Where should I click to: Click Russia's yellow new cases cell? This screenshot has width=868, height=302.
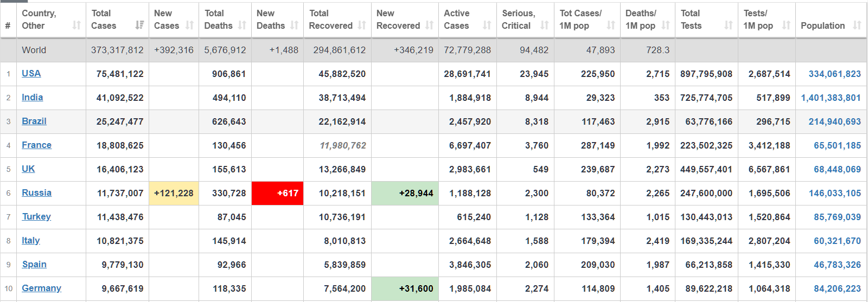[x=174, y=193]
